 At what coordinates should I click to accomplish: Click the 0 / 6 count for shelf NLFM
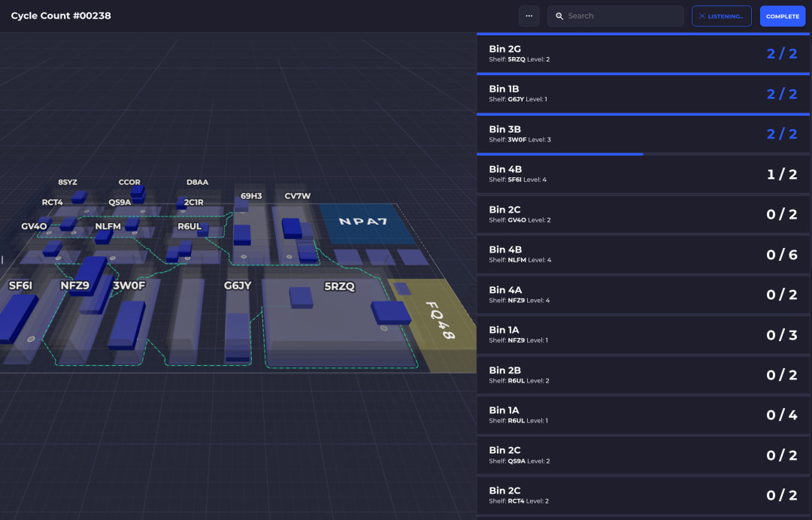pyautogui.click(x=781, y=255)
